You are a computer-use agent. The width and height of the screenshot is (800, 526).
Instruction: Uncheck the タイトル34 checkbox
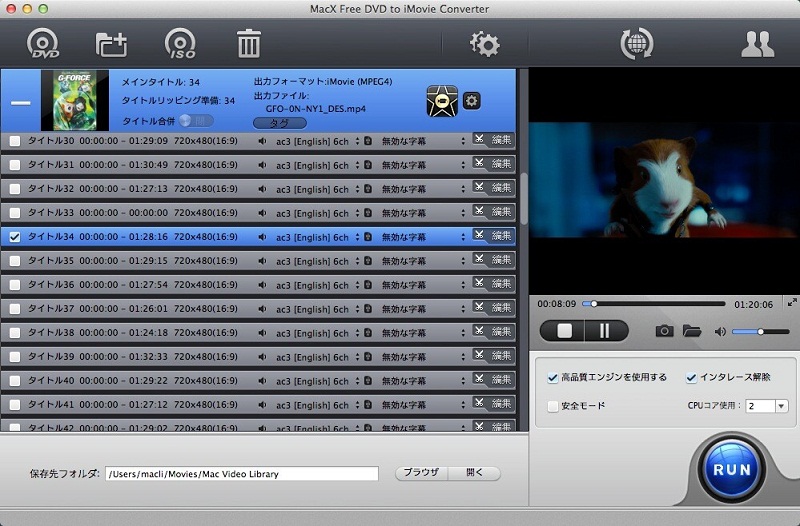click(15, 237)
